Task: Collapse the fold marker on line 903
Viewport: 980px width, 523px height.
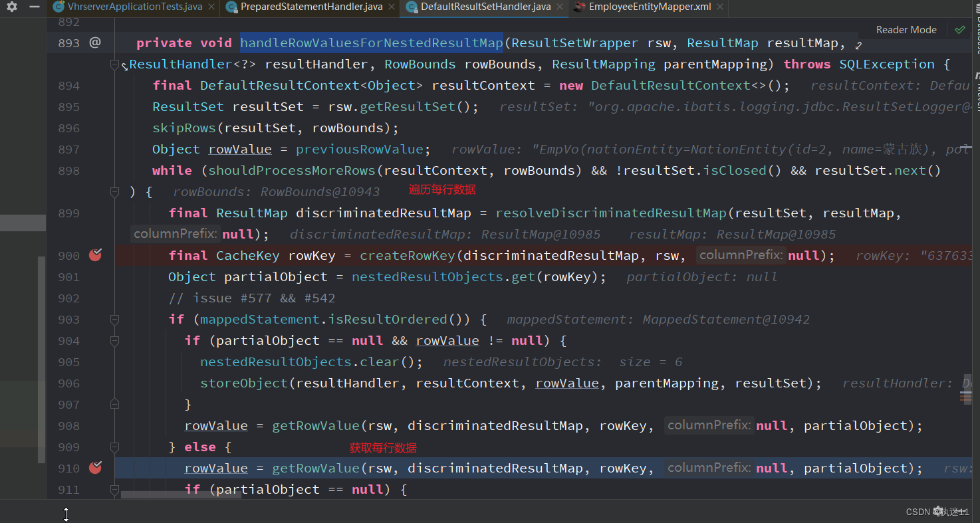Action: click(114, 320)
